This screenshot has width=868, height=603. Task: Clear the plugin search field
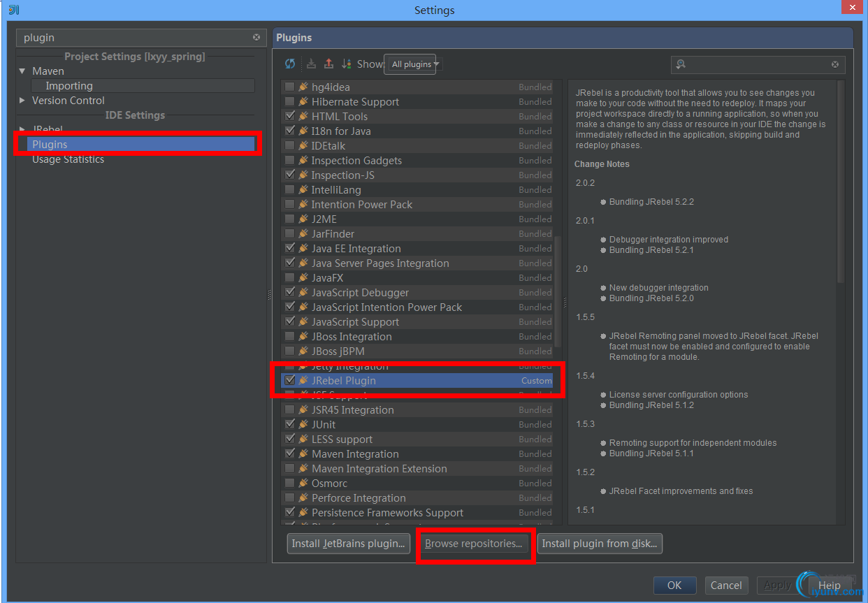coord(835,64)
